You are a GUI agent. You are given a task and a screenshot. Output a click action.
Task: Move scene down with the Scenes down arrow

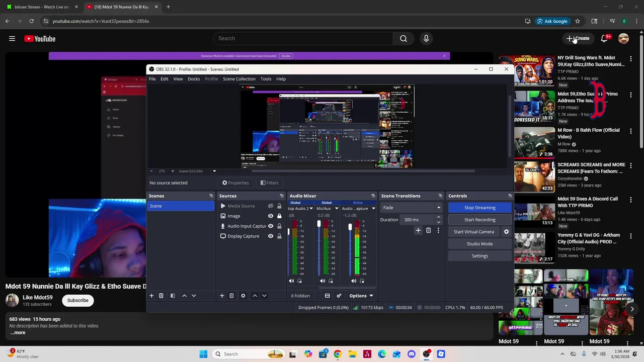[x=194, y=296]
